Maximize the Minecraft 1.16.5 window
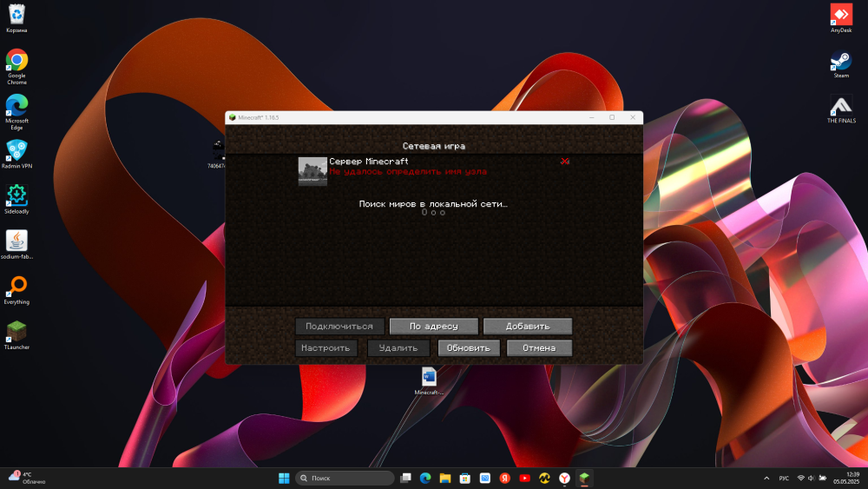Screen dimensions: 868x489 point(612,117)
